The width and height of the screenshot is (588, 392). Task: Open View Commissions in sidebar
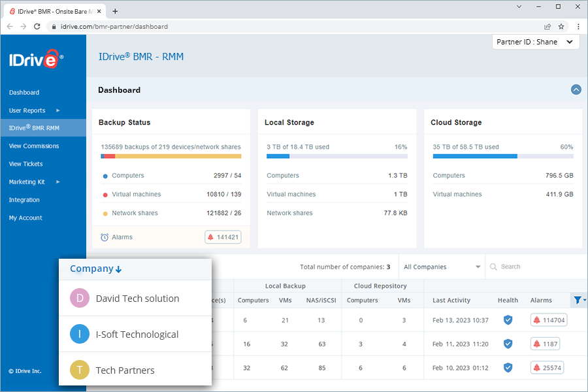pos(34,146)
